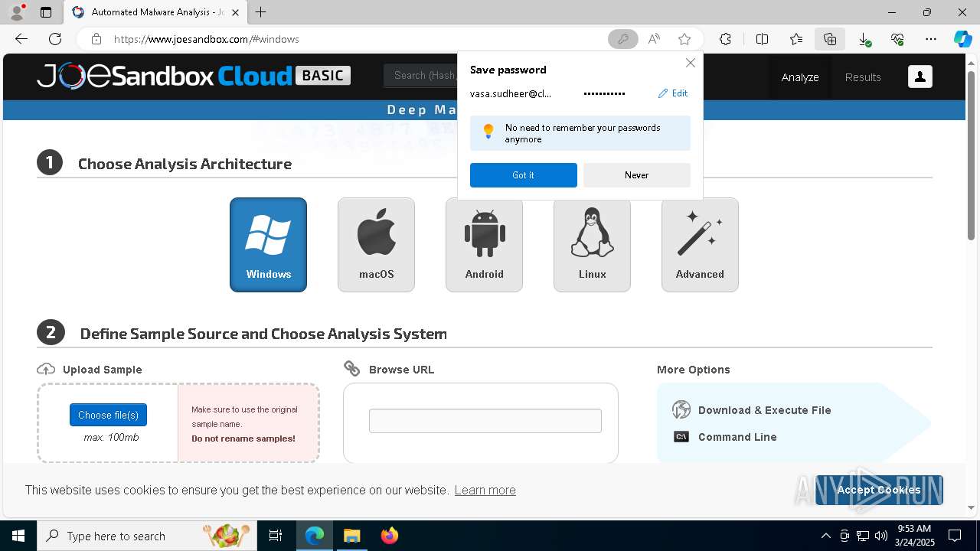Viewport: 980px width, 551px height.
Task: Reload the page with refresh icon
Action: 55,39
